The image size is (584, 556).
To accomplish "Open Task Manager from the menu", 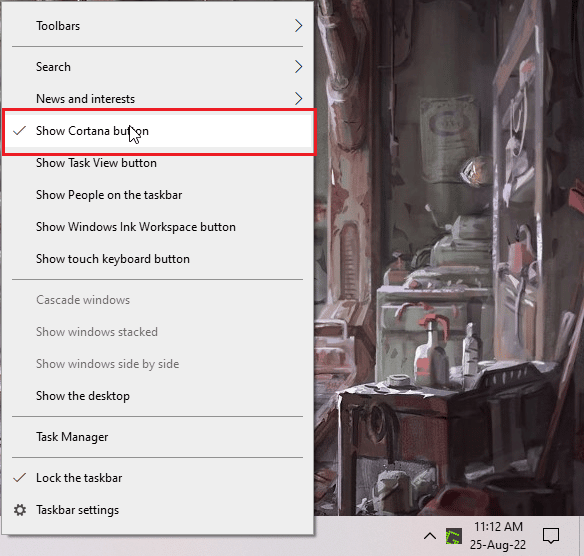I will 157,437.
